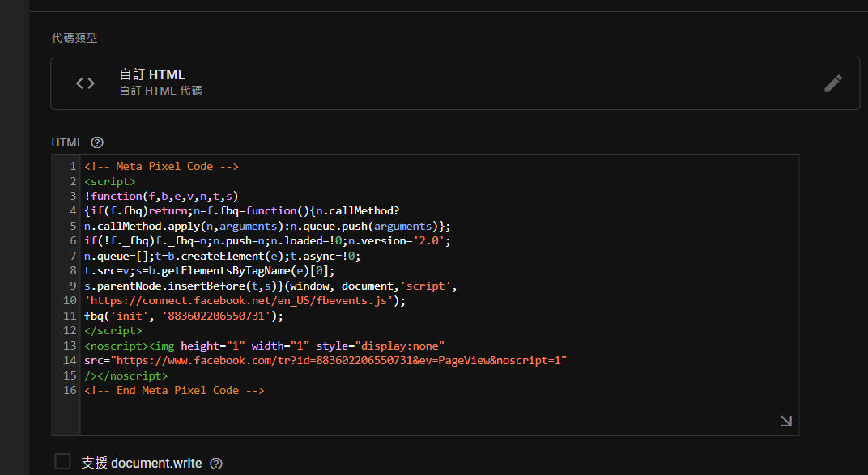868x475 pixels.
Task: Click the 代碼類型 section label
Action: [x=74, y=38]
